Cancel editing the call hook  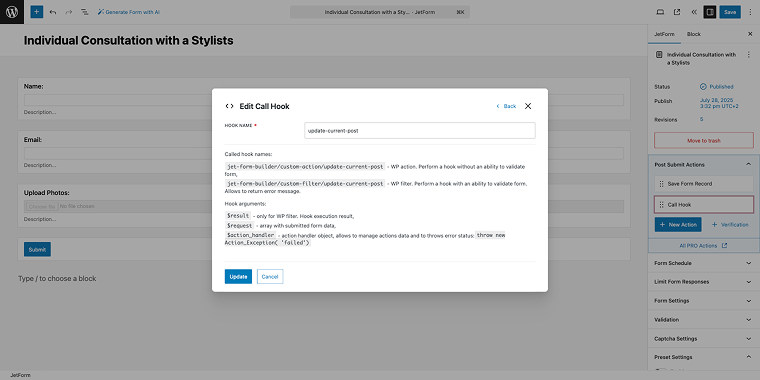pos(270,276)
